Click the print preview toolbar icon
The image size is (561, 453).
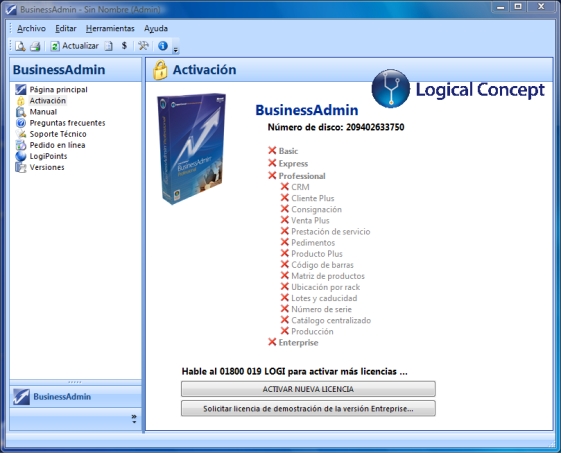point(20,46)
